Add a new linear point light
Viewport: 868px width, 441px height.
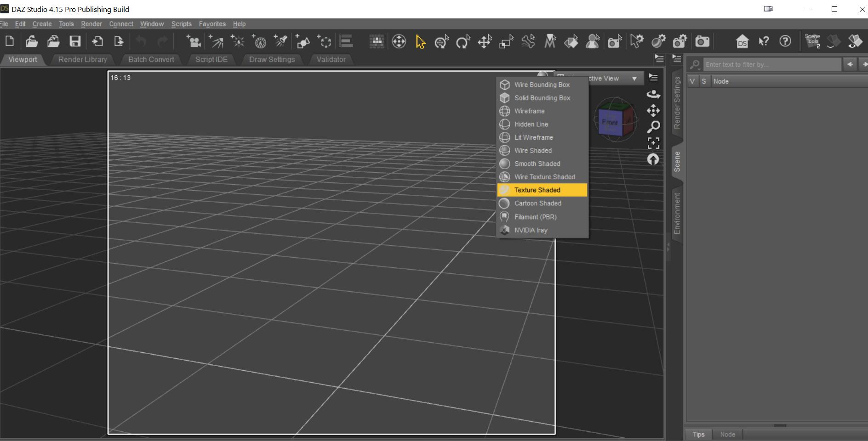(259, 41)
